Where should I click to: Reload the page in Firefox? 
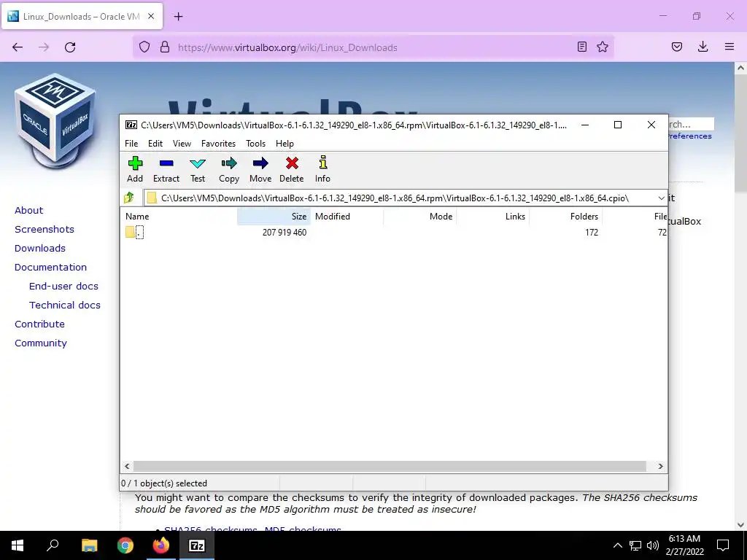tap(70, 47)
